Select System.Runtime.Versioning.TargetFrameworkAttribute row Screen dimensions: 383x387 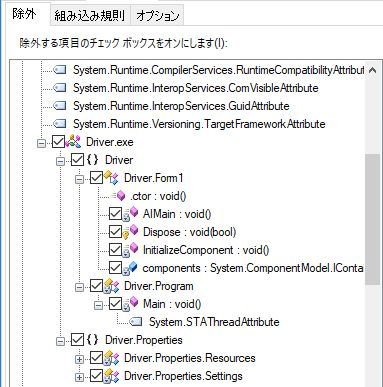(199, 124)
